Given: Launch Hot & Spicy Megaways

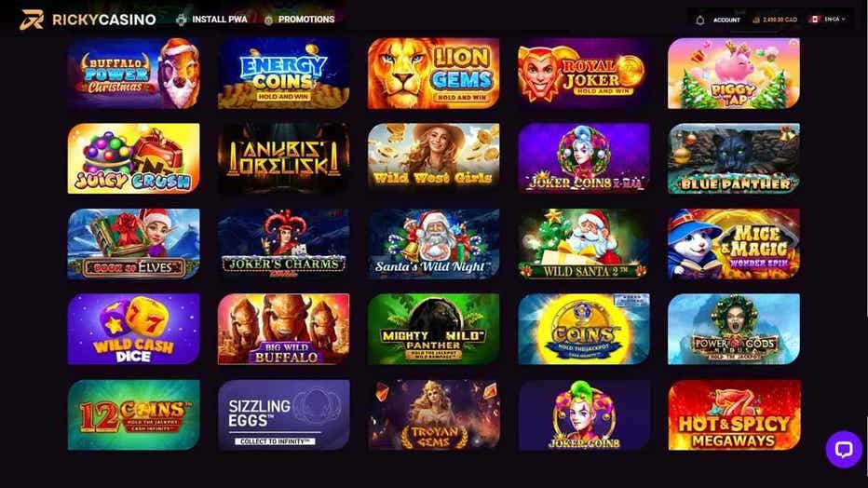Looking at the screenshot, I should [734, 415].
